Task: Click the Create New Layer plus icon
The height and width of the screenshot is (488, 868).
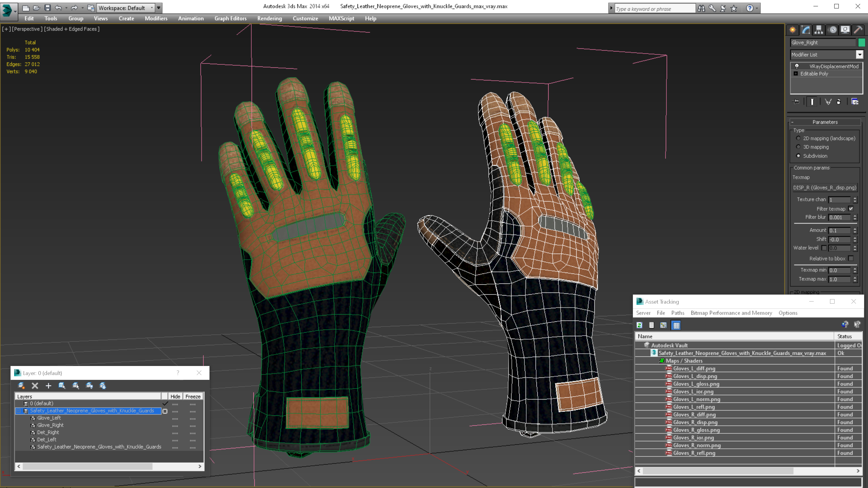Action: point(48,386)
